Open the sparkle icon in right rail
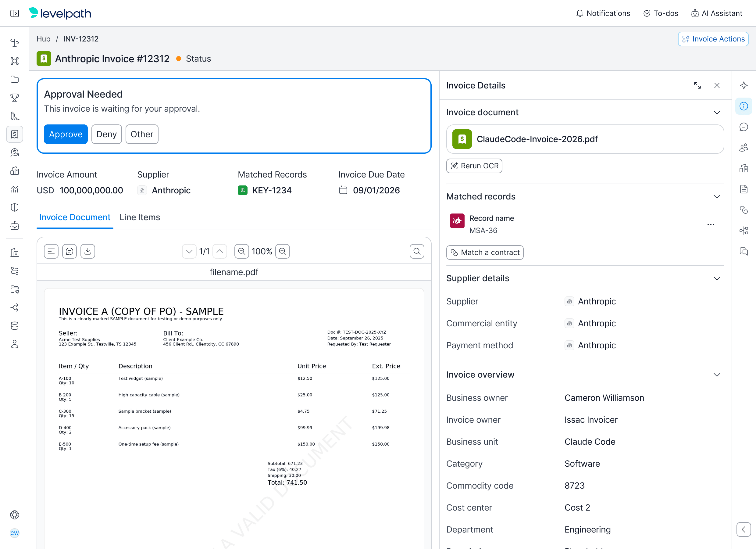Screen dimensions: 756x549 pos(744,85)
